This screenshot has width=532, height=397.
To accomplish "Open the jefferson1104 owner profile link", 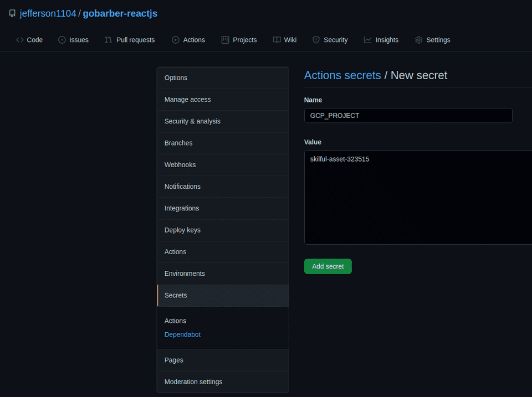I will click(48, 13).
